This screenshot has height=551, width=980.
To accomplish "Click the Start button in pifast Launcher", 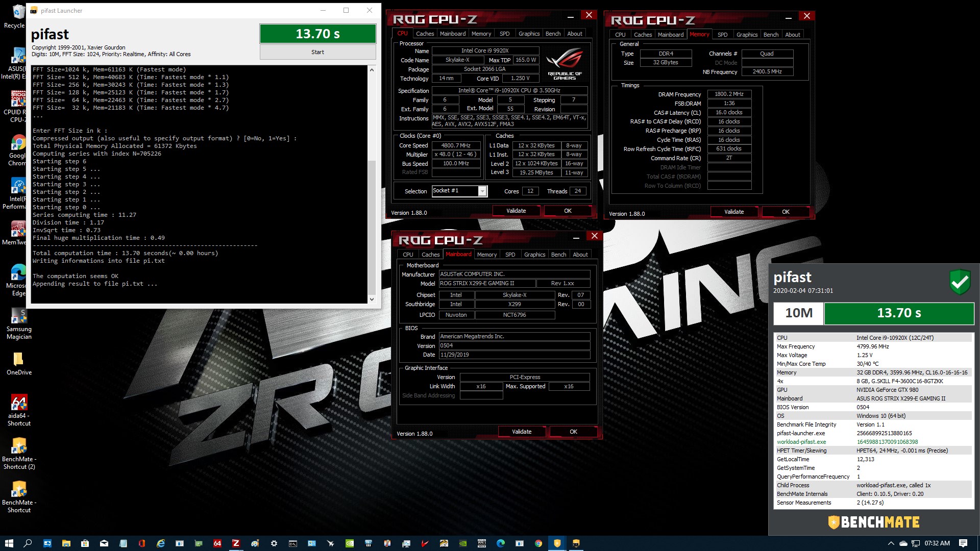I will pyautogui.click(x=317, y=52).
